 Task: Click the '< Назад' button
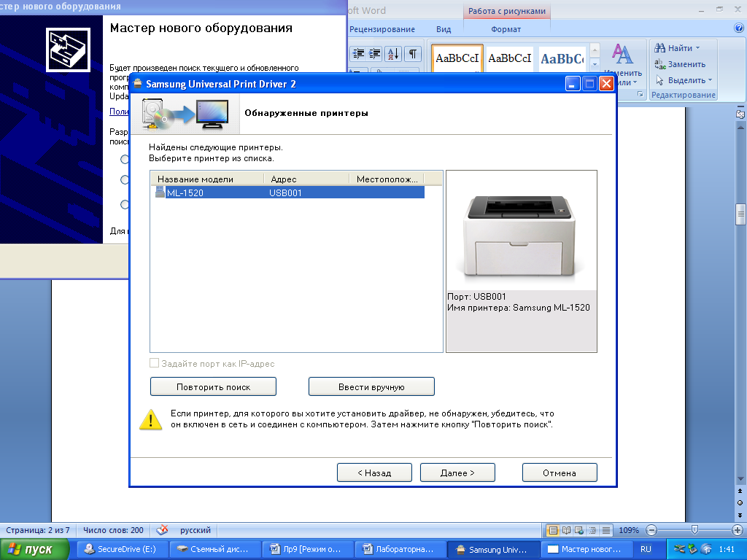coord(374,472)
